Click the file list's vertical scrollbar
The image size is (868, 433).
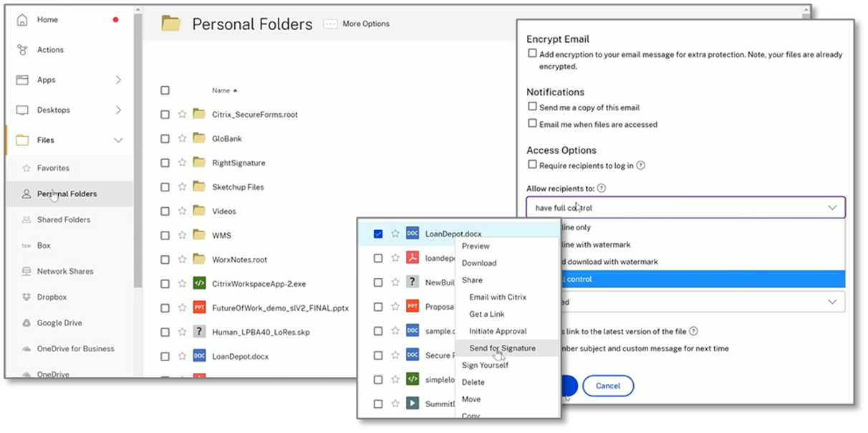tap(806, 12)
